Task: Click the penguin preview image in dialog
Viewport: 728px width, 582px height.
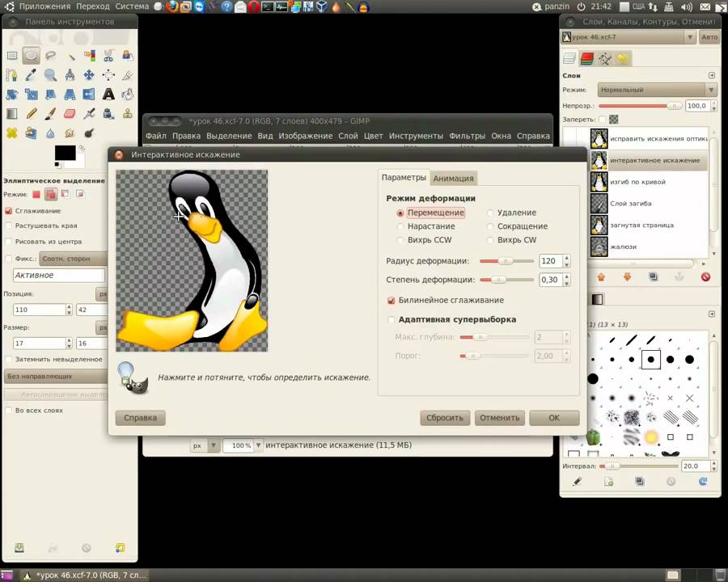Action: 192,260
